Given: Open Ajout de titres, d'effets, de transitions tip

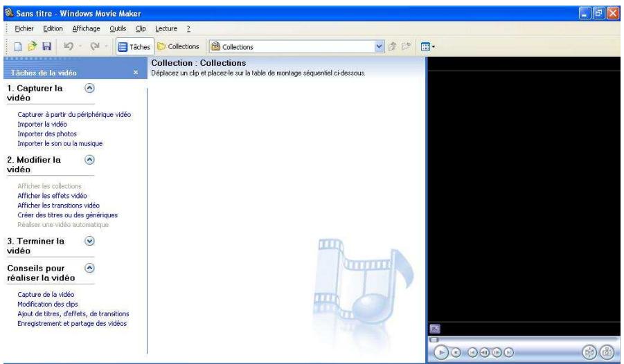Looking at the screenshot, I should [x=73, y=313].
